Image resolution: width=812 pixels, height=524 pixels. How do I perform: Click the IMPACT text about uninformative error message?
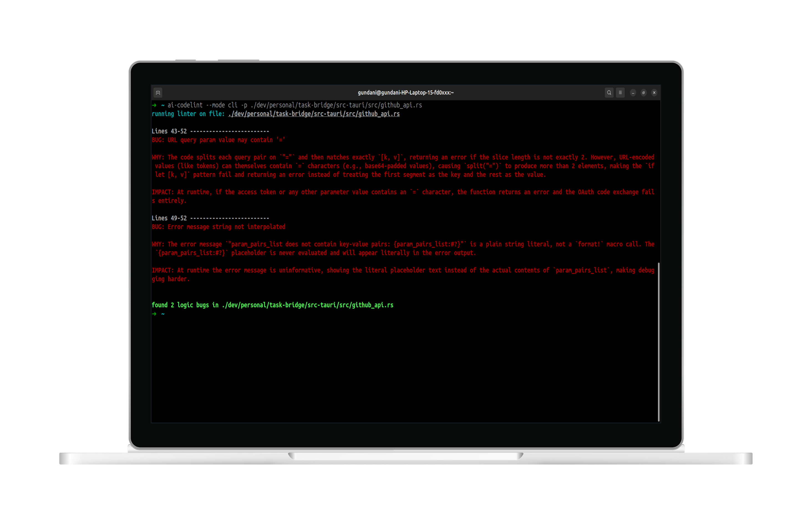(403, 275)
